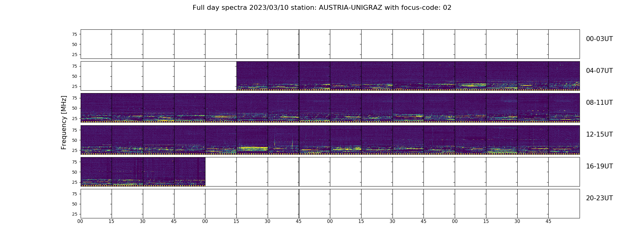Select the 12-15UT row label

pyautogui.click(x=599, y=134)
